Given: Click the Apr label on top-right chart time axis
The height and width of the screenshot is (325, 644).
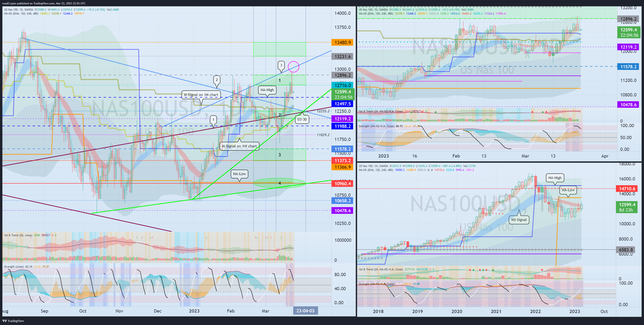Looking at the screenshot, I should tap(605, 156).
